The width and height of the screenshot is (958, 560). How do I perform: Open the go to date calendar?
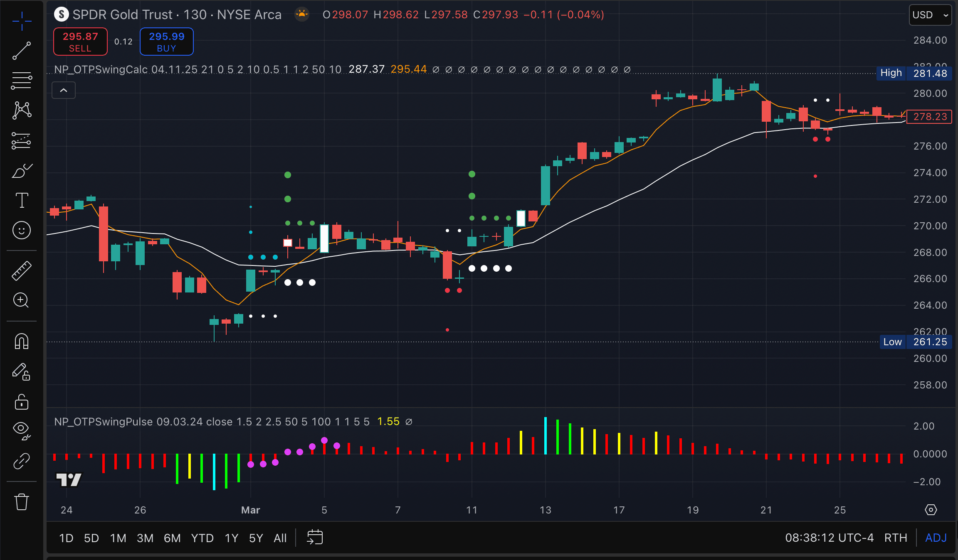(315, 538)
